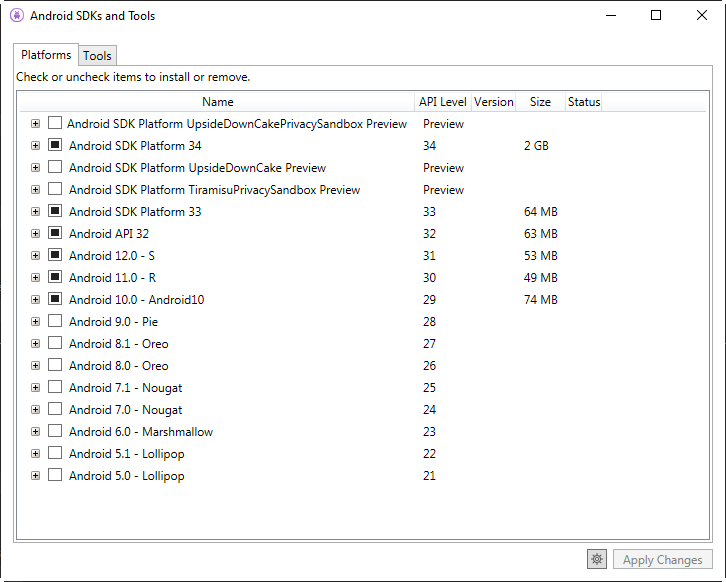Expand Android 8.1 - Oreo node
Screen dimensions: 726x582
[35, 344]
